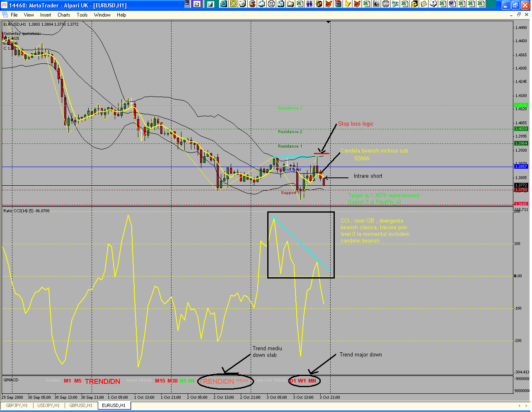Click the two people icon in title bar

(x=310, y=4)
